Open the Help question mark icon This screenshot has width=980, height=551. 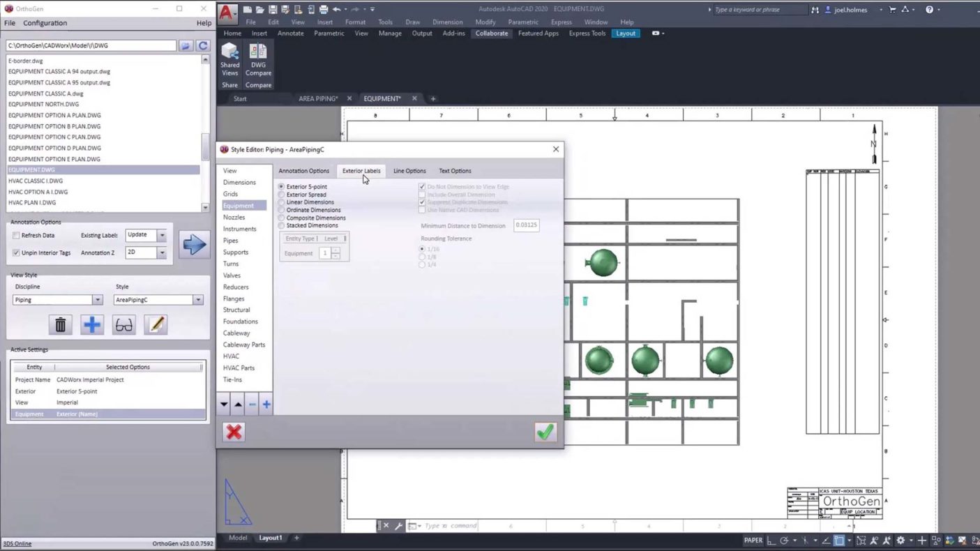point(929,10)
